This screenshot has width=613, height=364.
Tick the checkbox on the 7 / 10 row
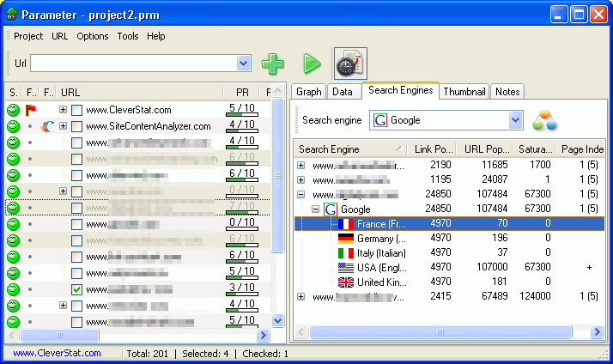(x=76, y=208)
